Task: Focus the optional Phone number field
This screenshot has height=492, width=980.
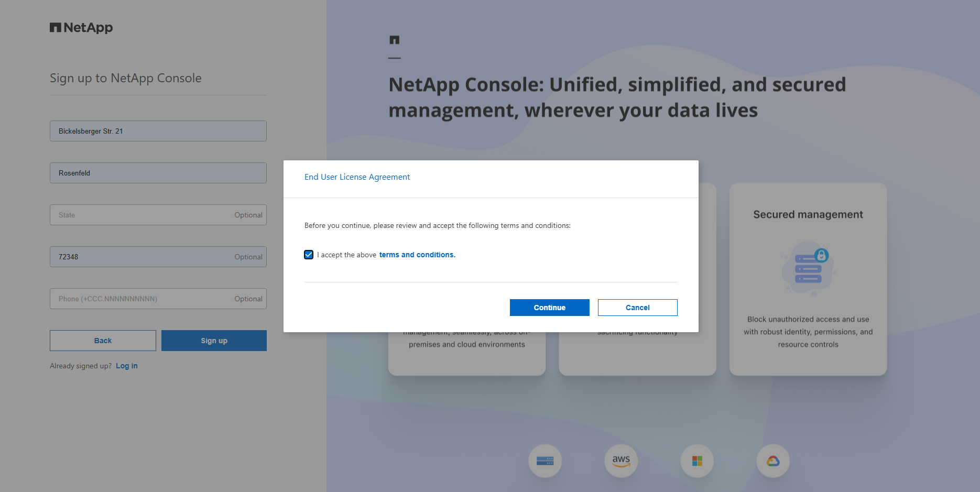Action: (141, 299)
